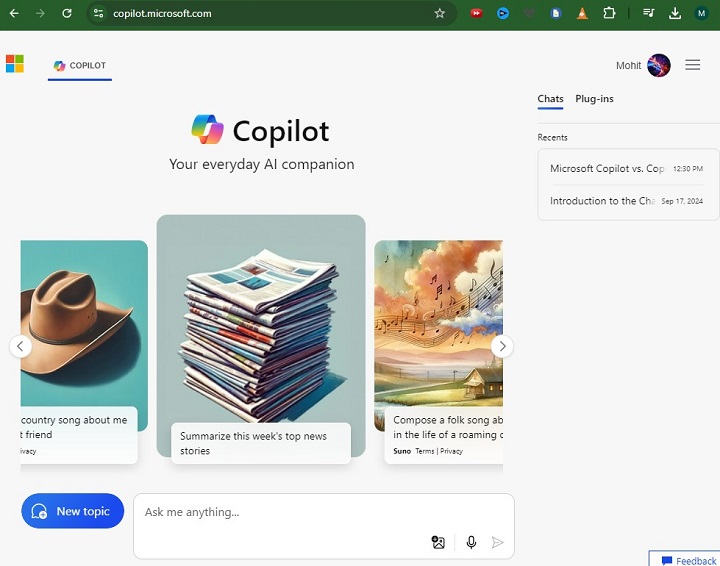The image size is (720, 566).
Task: Click the Sep 17, 2024 chat timestamp
Action: 682,201
